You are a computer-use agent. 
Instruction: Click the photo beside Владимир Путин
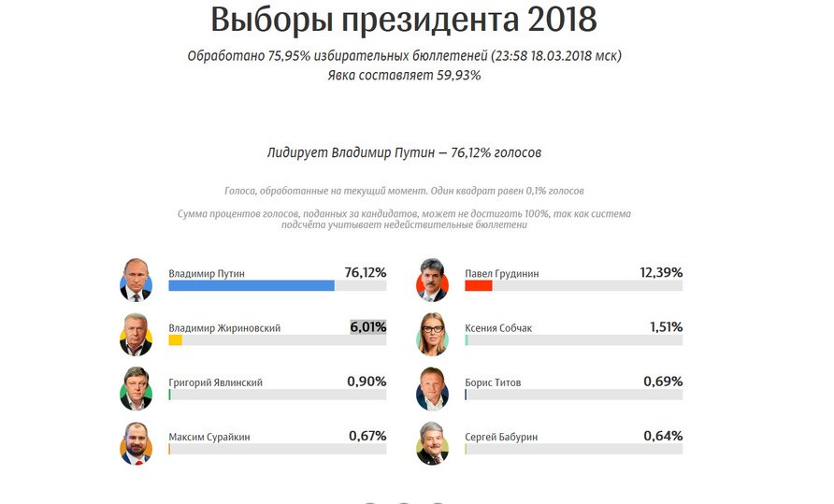(x=136, y=279)
